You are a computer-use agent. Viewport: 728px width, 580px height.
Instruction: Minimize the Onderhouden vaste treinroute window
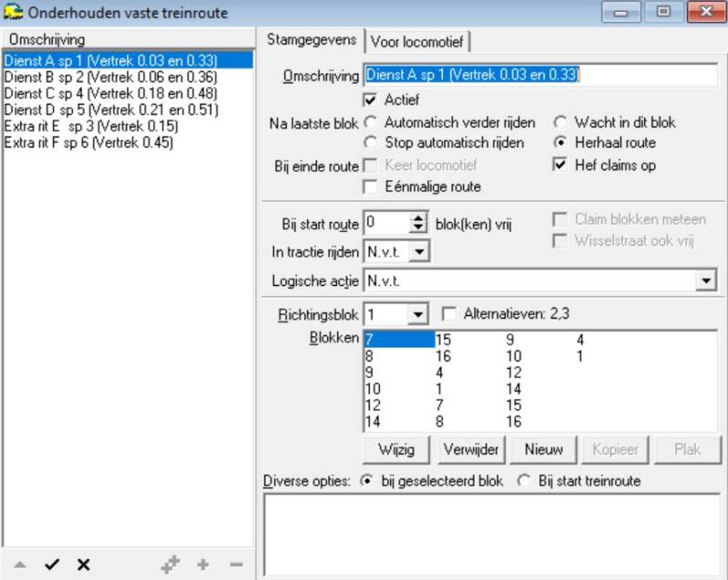[620, 12]
